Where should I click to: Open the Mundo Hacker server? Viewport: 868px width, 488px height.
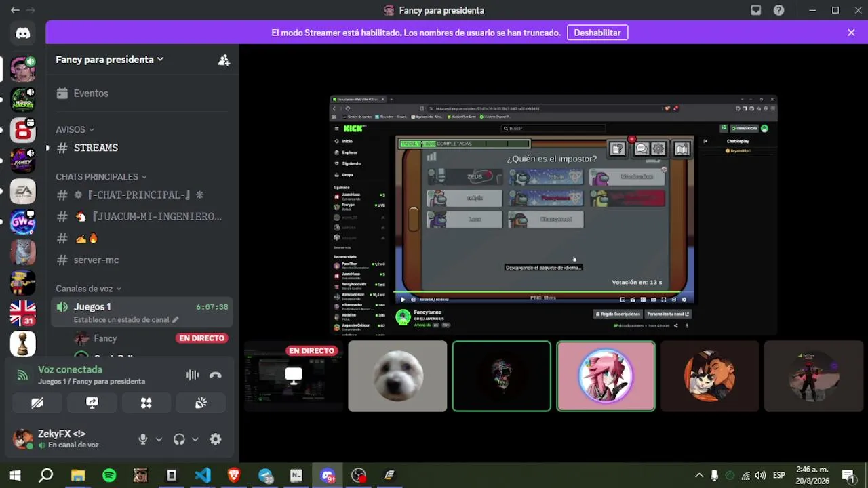22,100
